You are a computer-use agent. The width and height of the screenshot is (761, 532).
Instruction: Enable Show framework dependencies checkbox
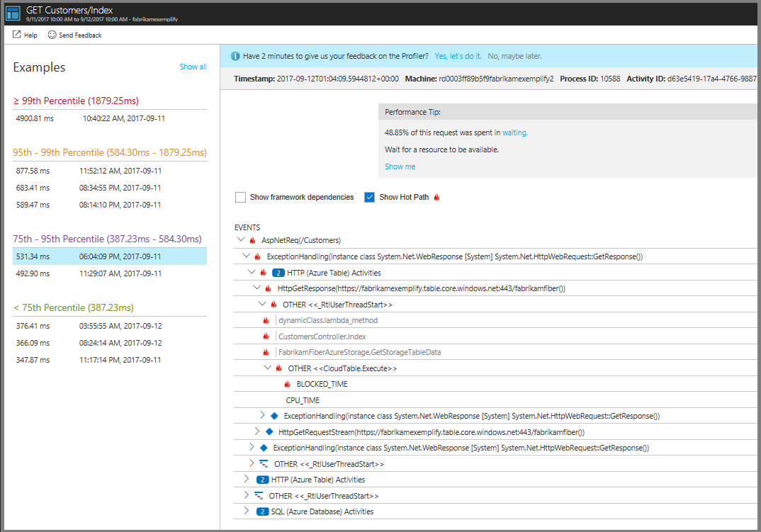pyautogui.click(x=240, y=197)
